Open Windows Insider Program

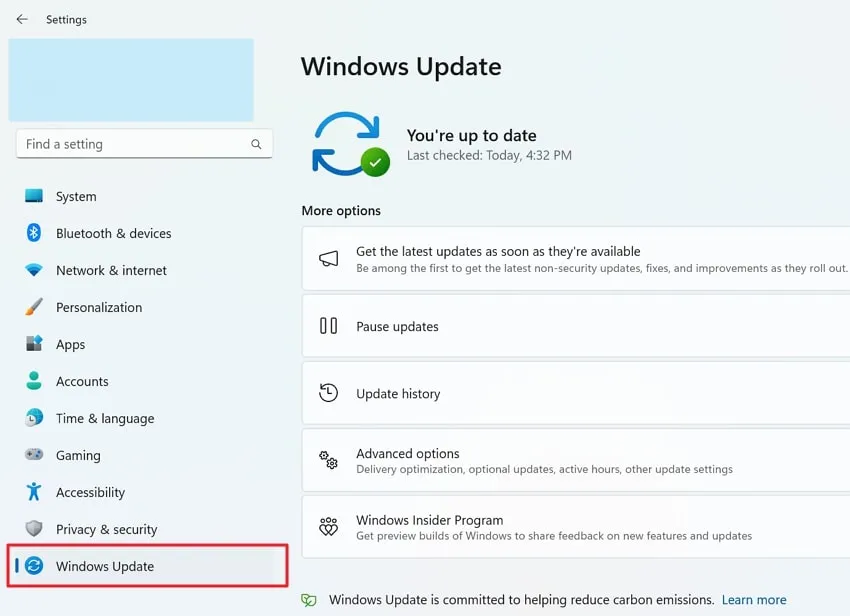pos(576,527)
